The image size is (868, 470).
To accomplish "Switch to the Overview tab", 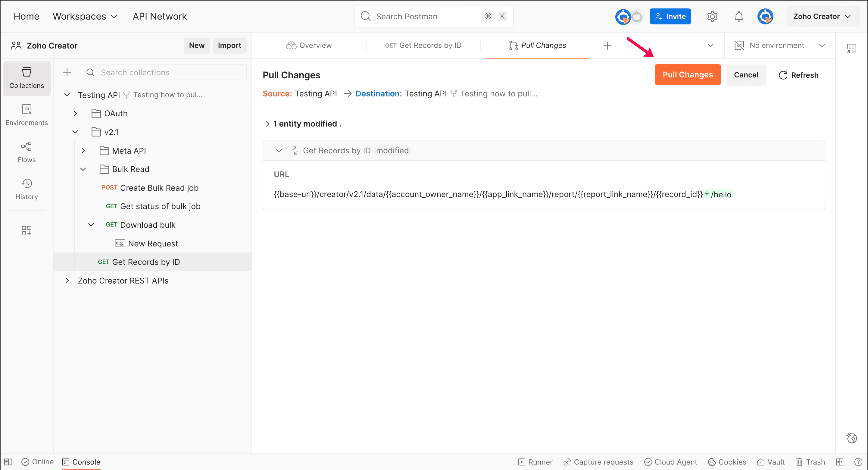I will click(309, 45).
